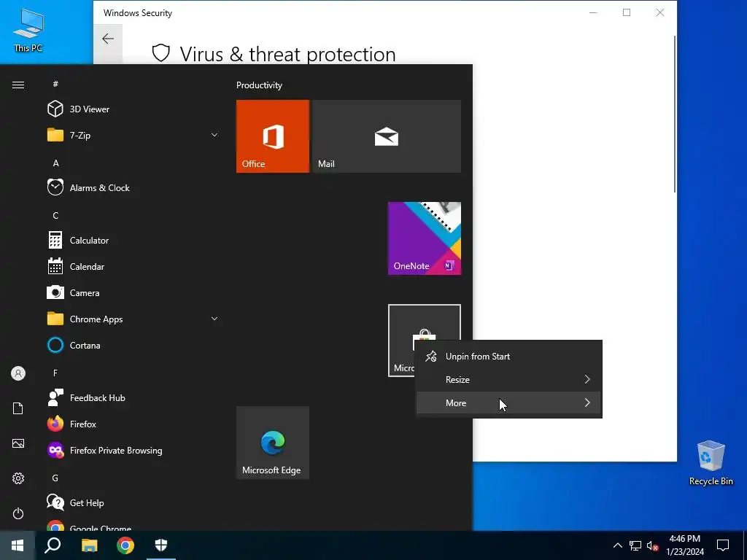
Task: Select Windows Security shield on taskbar
Action: [161, 545]
